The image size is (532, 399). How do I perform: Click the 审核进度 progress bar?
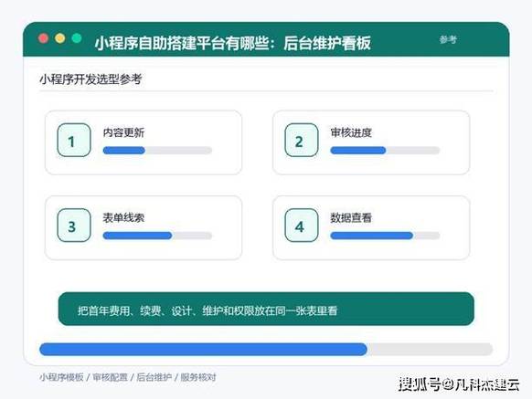(385, 151)
